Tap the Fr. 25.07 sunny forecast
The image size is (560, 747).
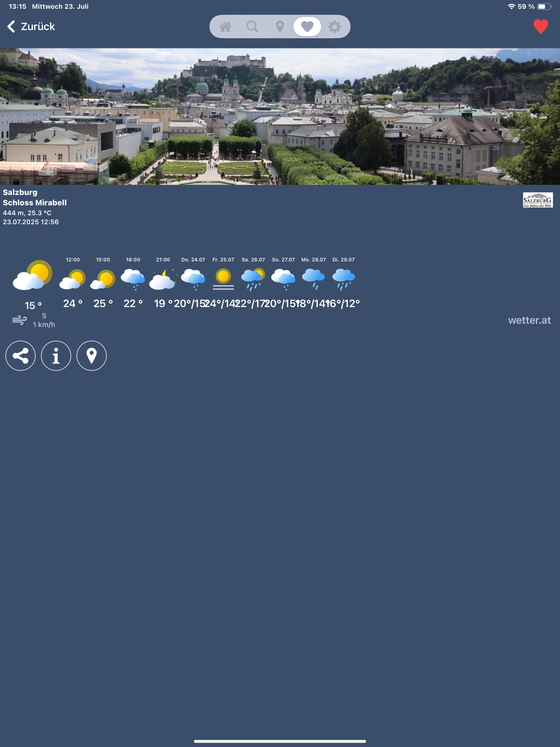pos(223,279)
